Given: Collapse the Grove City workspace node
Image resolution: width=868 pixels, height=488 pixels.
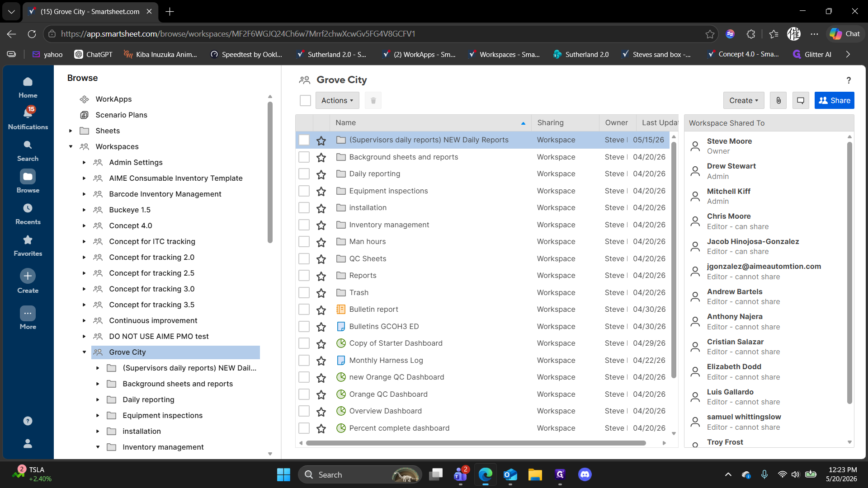Looking at the screenshot, I should tap(84, 352).
